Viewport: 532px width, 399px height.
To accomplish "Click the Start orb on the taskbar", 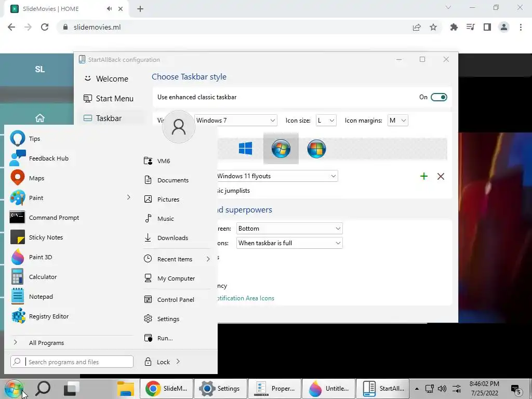I will coord(14,389).
